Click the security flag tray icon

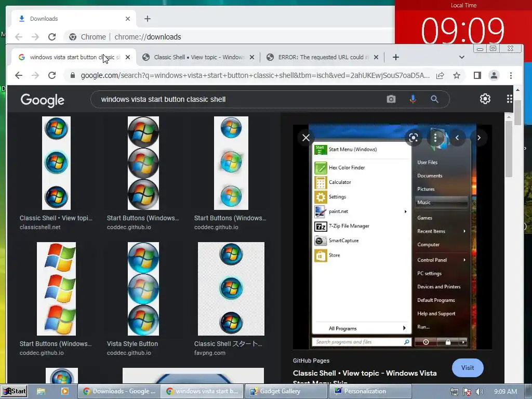point(467,392)
